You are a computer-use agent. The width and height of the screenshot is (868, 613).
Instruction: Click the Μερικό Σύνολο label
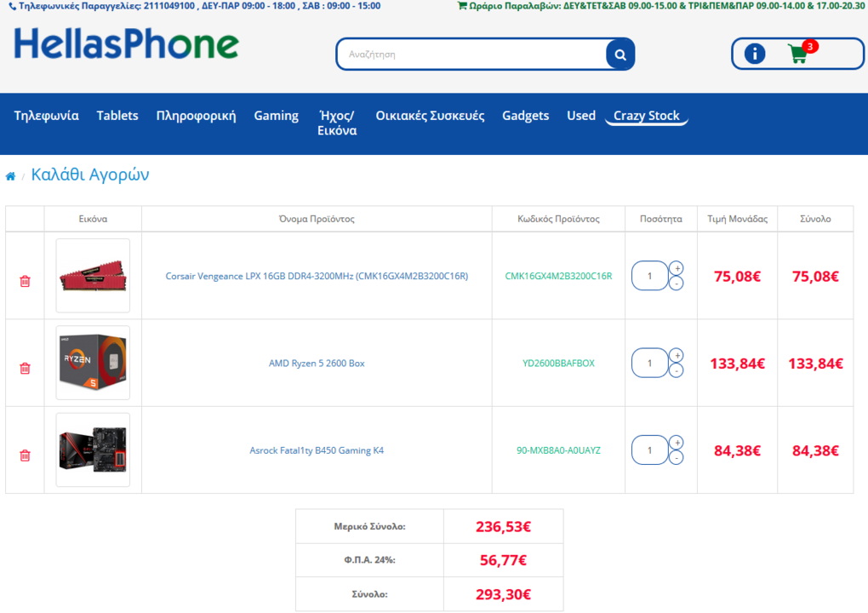370,527
